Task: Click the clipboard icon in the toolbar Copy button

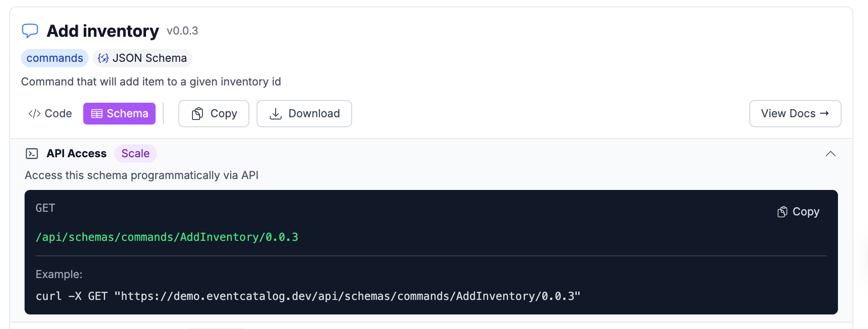Action: 197,114
